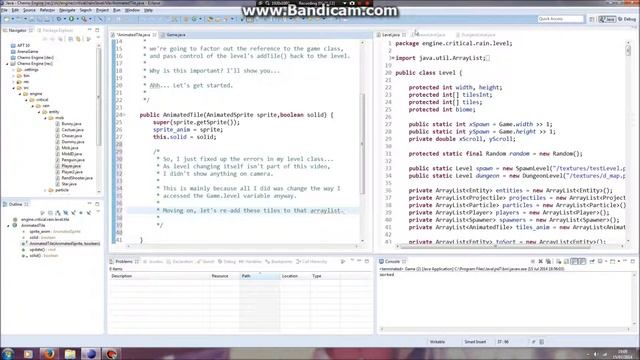Image resolution: width=640 pixels, height=360 pixels.
Task: Toggle Show Console on standard output
Action: click(x=575, y=261)
